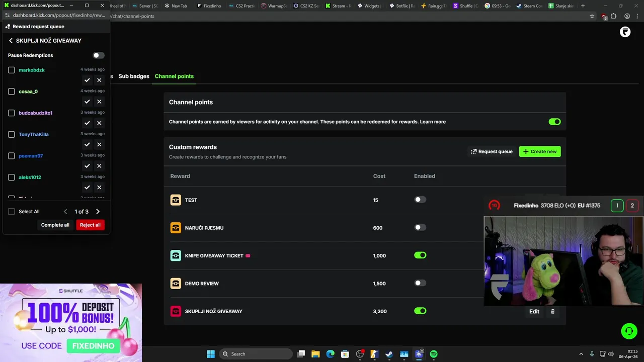Click the Shuffle deposit bonus banner
The height and width of the screenshot is (362, 644).
[71, 323]
